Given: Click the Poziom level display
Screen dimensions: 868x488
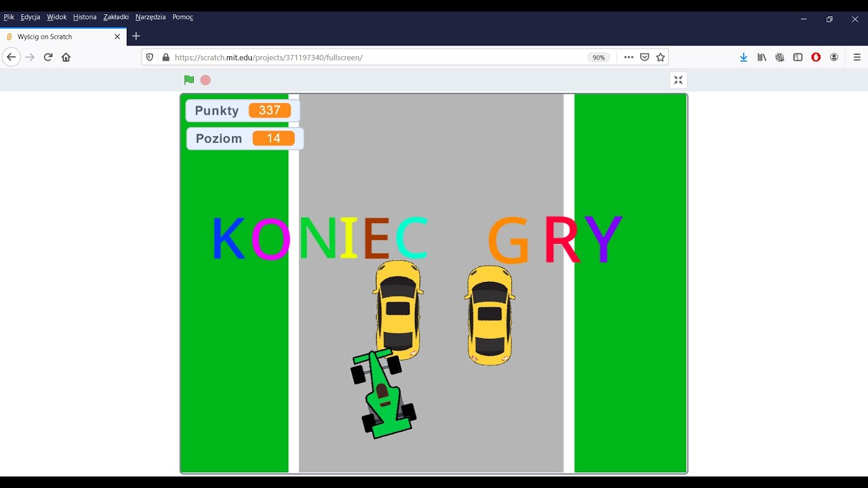Looking at the screenshot, I should [x=245, y=138].
